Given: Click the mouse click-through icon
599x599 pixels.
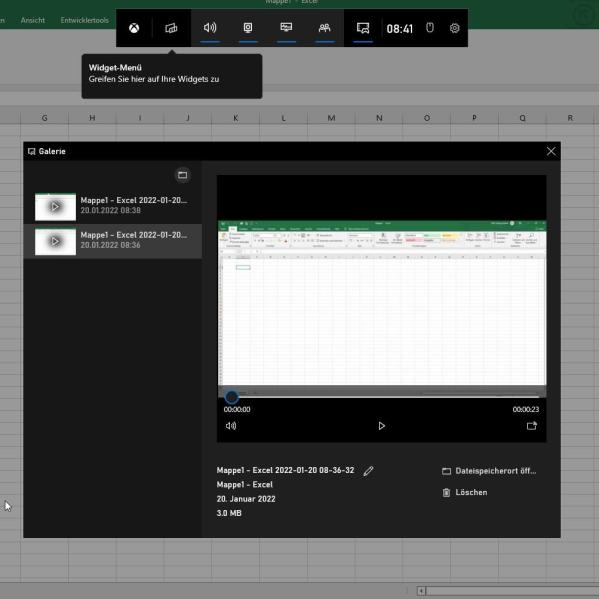Looking at the screenshot, I should pos(430,28).
